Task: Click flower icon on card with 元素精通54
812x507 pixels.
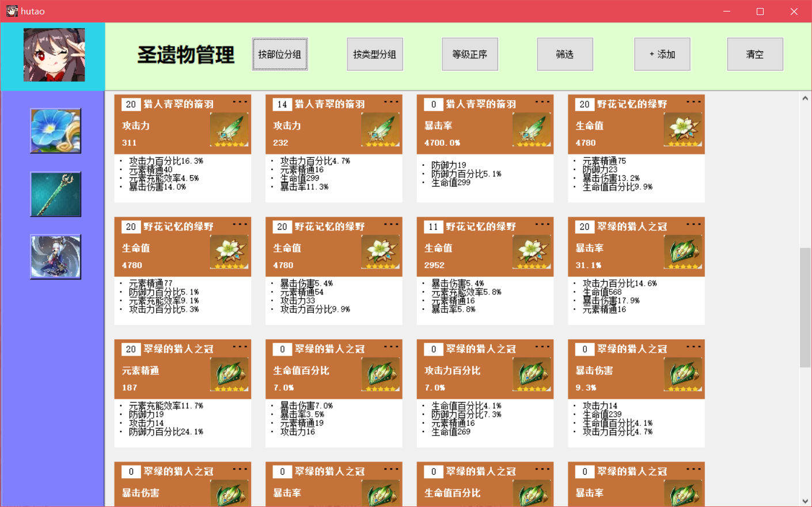Action: (x=381, y=252)
